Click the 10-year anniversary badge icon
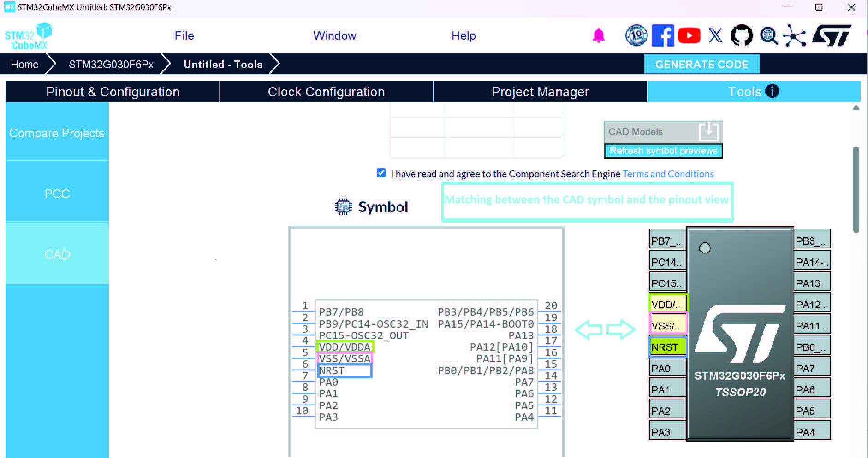 click(x=636, y=35)
